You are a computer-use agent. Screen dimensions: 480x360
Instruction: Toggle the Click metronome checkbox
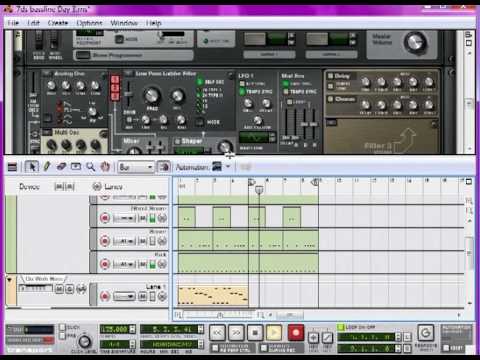62,327
